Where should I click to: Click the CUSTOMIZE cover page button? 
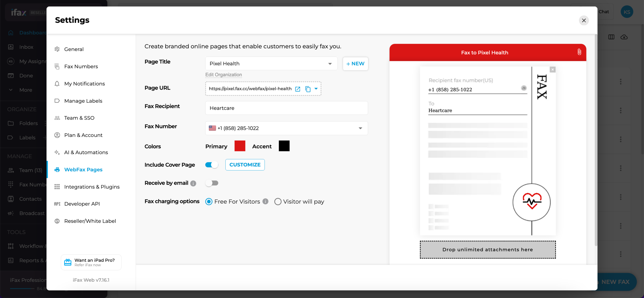pyautogui.click(x=245, y=164)
